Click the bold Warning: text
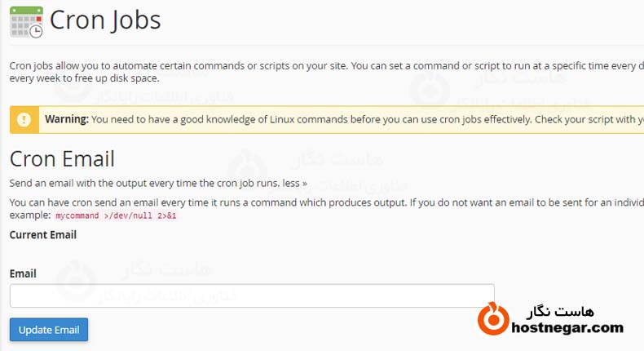This screenshot has height=351, width=644. [x=67, y=119]
